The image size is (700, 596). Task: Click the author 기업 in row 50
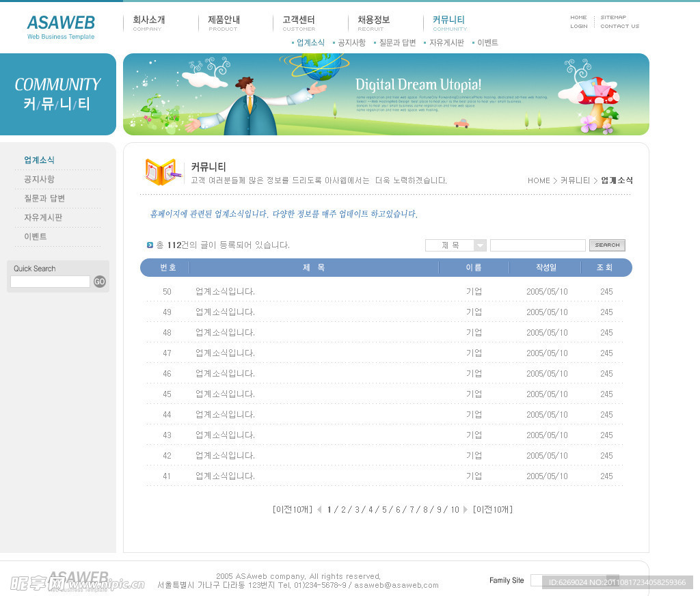point(474,292)
